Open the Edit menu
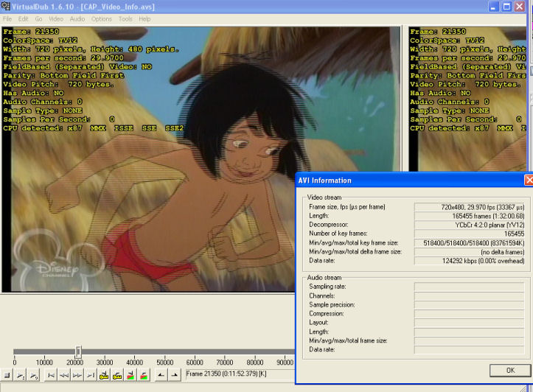Image resolution: width=533 pixels, height=392 pixels. 23,19
